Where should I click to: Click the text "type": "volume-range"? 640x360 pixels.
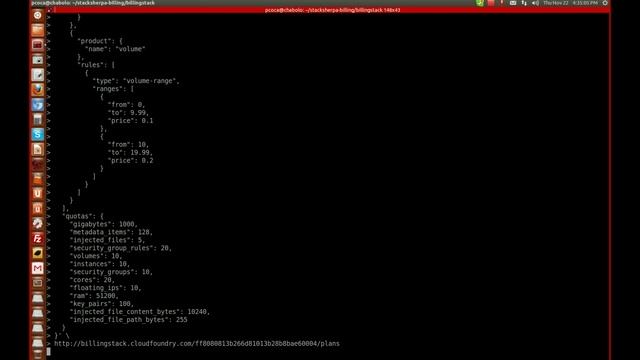pos(136,81)
